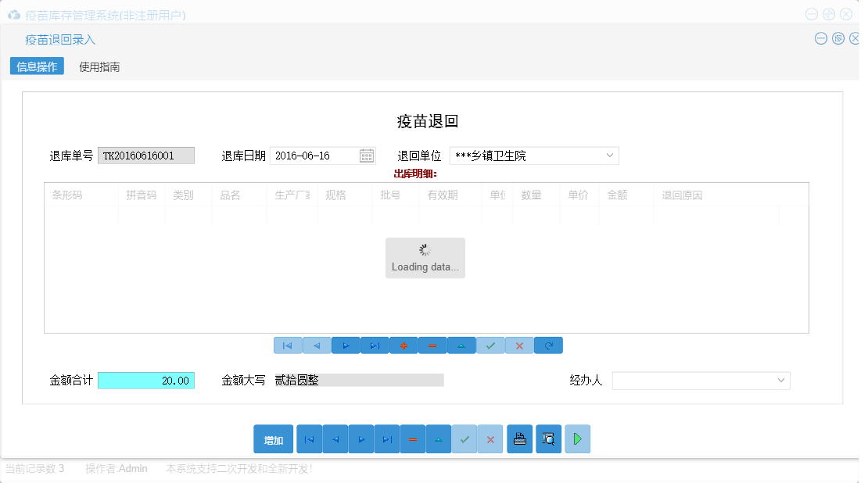868x483 pixels.
Task: Click the refresh icon in detail navigator
Action: tap(548, 345)
